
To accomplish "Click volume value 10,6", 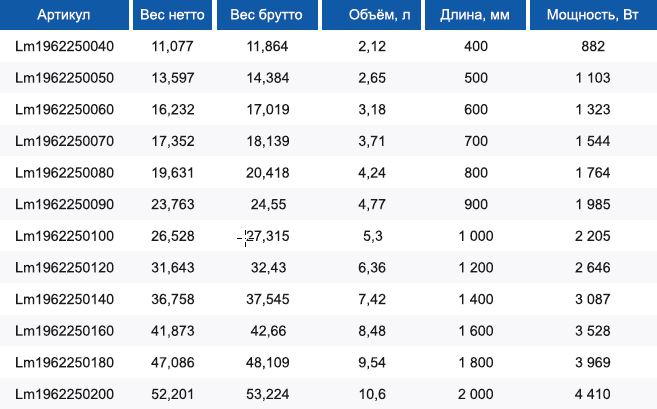I will point(372,394).
